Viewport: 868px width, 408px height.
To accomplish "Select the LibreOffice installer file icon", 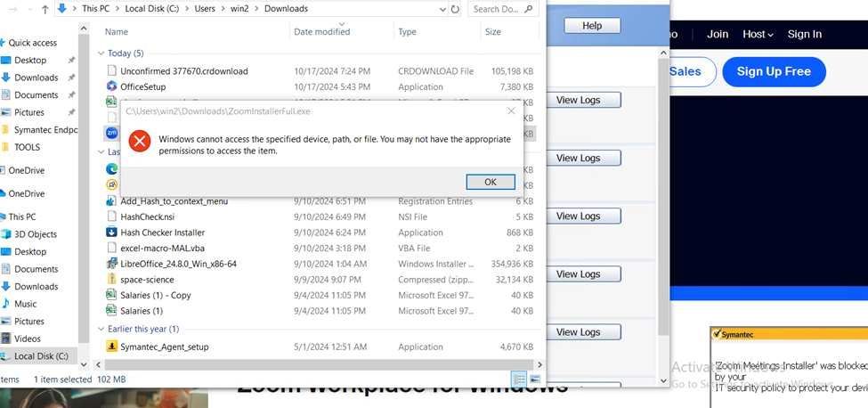I will 111,264.
